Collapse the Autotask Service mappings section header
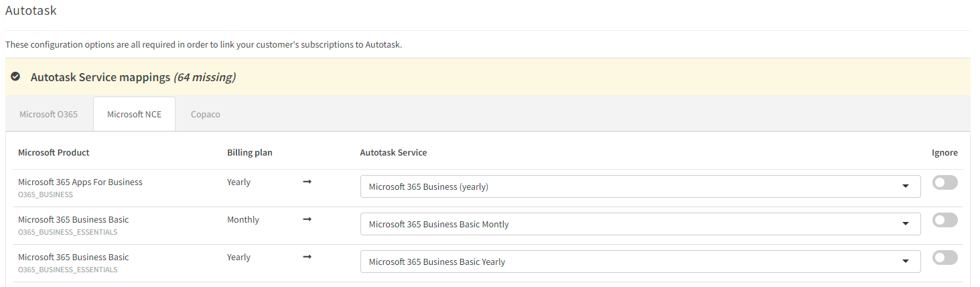 (x=133, y=77)
